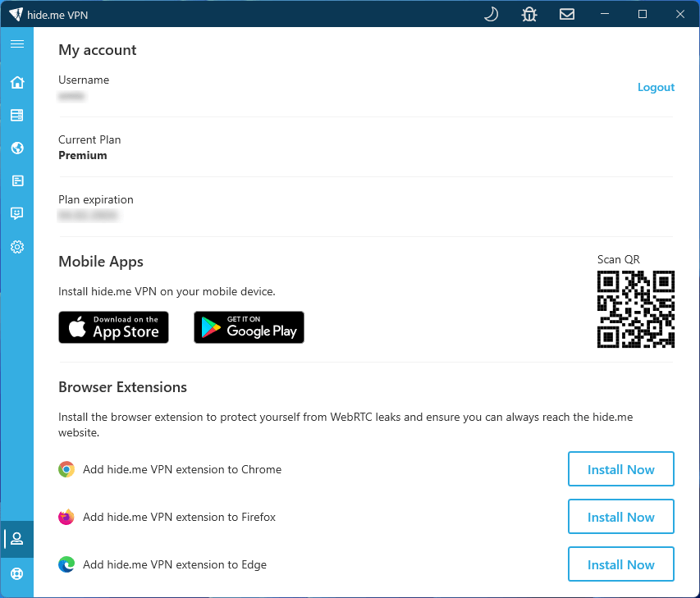Open the server list sidebar icon
Screen dimensions: 700x598
pyautogui.click(x=17, y=115)
